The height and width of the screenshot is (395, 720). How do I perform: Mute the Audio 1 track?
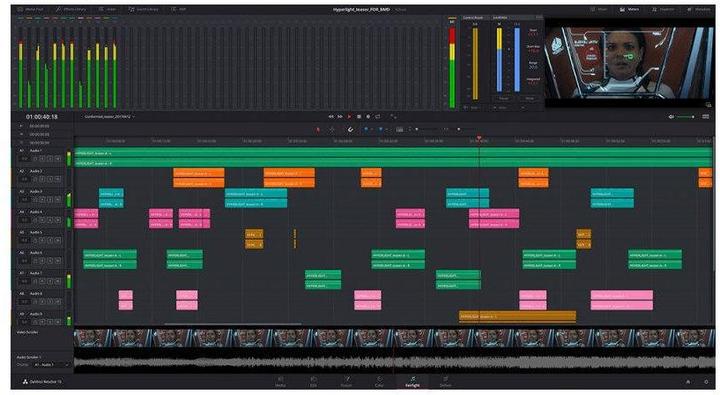[58, 158]
